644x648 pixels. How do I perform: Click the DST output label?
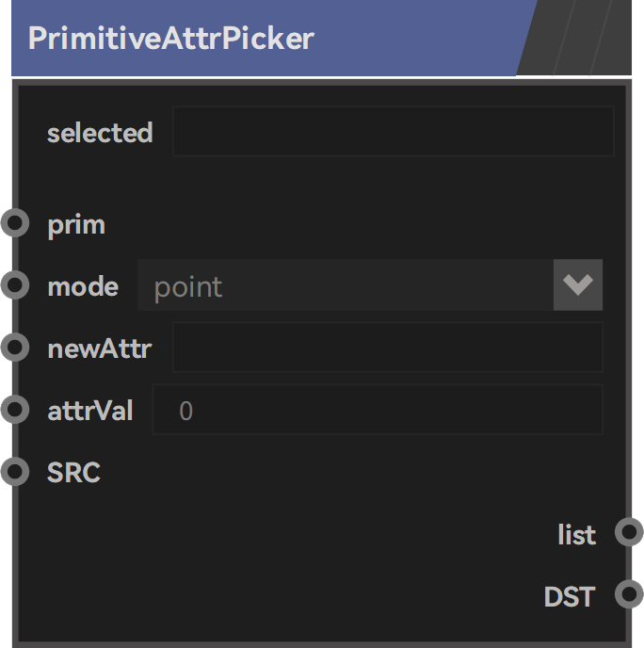570,597
